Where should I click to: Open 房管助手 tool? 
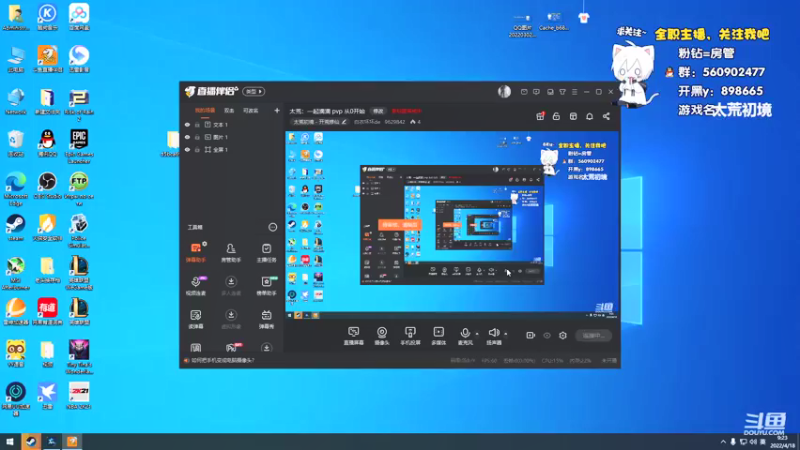coord(231,253)
